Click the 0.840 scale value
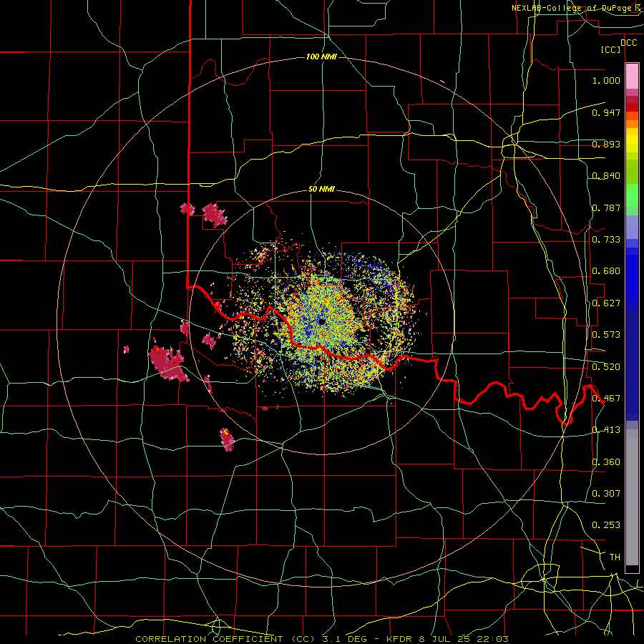Screen dimensions: 644x644 [606, 175]
